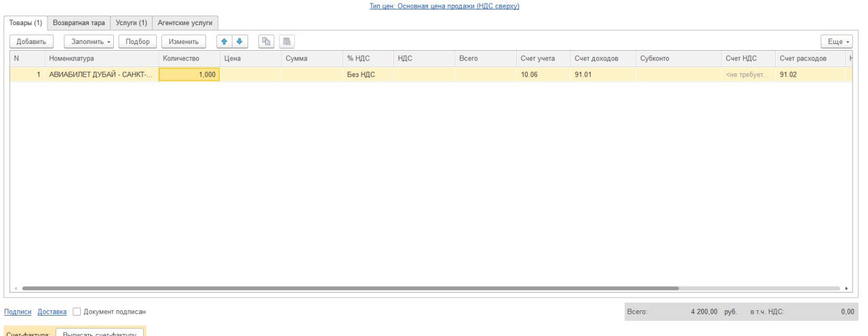The image size is (868, 336).
Task: Click the Подбор button
Action: click(138, 41)
